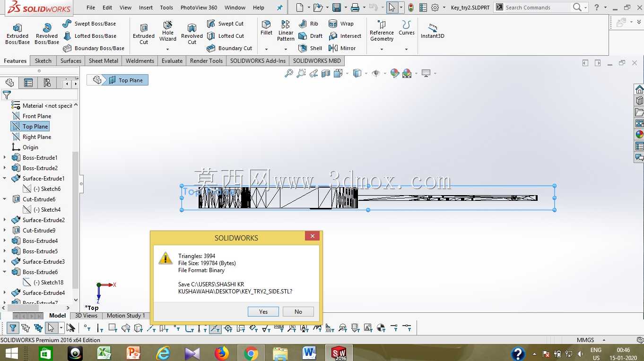This screenshot has height=361, width=644.
Task: Switch to the Evaluate tab
Action: pos(172,61)
